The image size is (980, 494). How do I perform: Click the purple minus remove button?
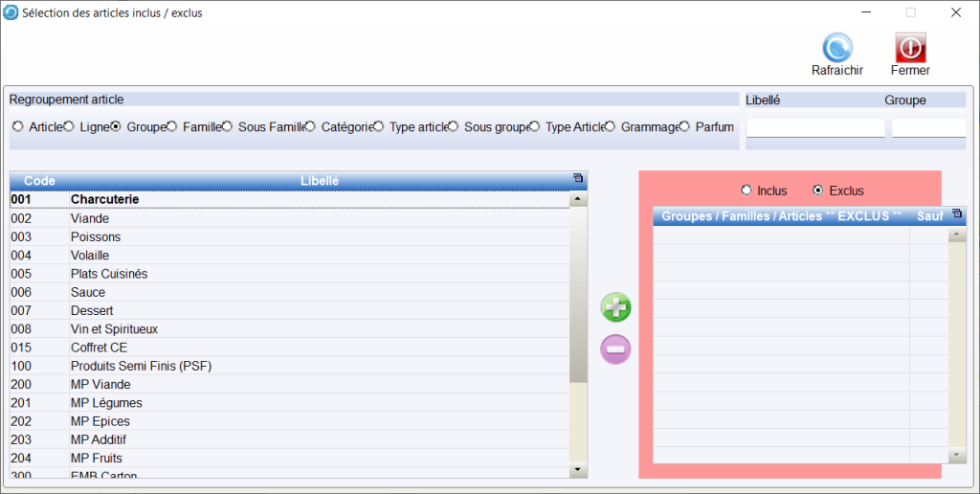[x=615, y=349]
